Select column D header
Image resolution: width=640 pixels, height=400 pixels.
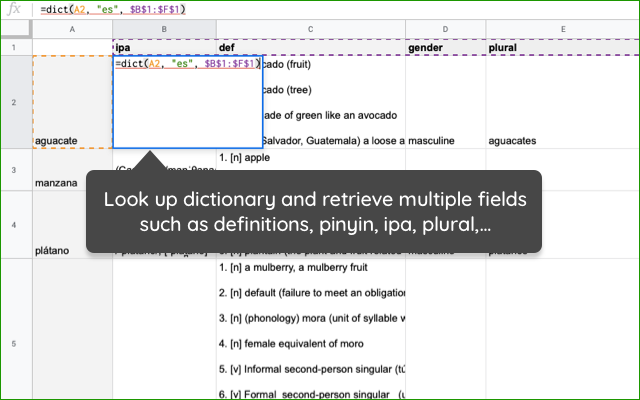click(445, 29)
